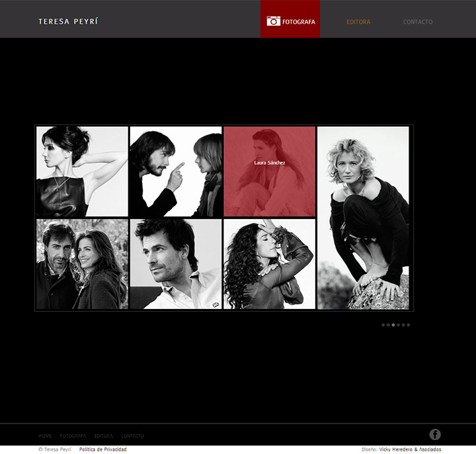Open tall photo of blonde woman crouching
476x454 pixels.
pyautogui.click(x=363, y=218)
